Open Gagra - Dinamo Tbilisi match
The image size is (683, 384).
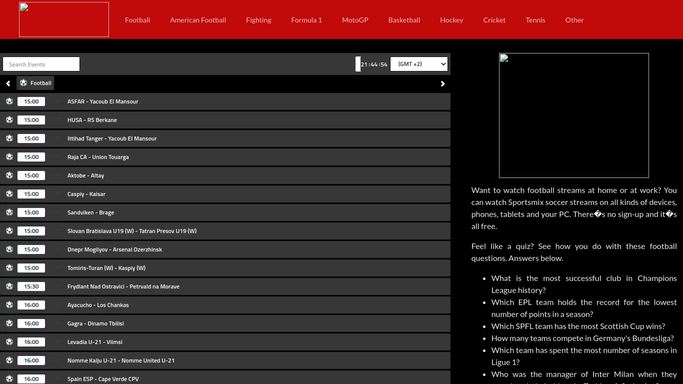click(x=95, y=323)
